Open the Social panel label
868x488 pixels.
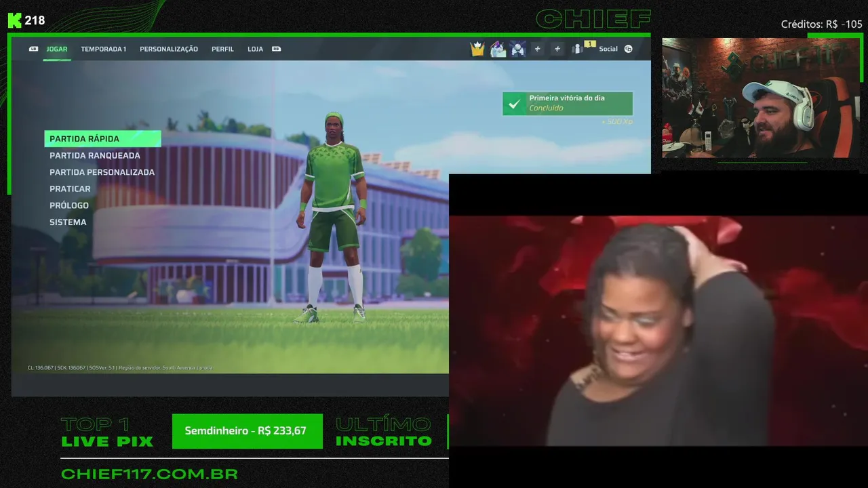coord(608,49)
